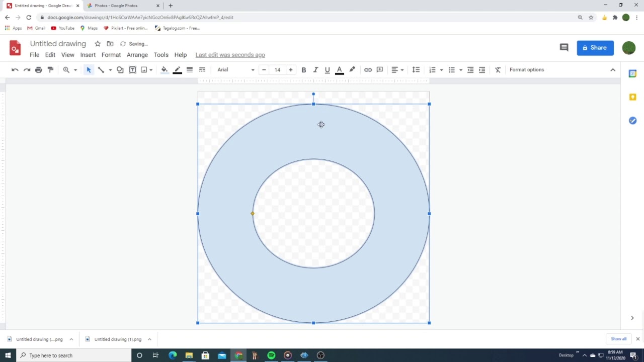Open Format options panel
This screenshot has height=362, width=644.
(527, 70)
